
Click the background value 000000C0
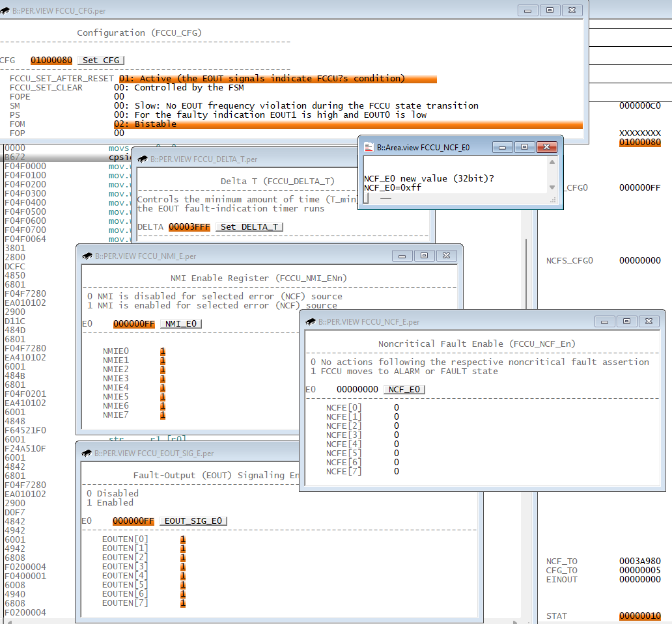(640, 106)
